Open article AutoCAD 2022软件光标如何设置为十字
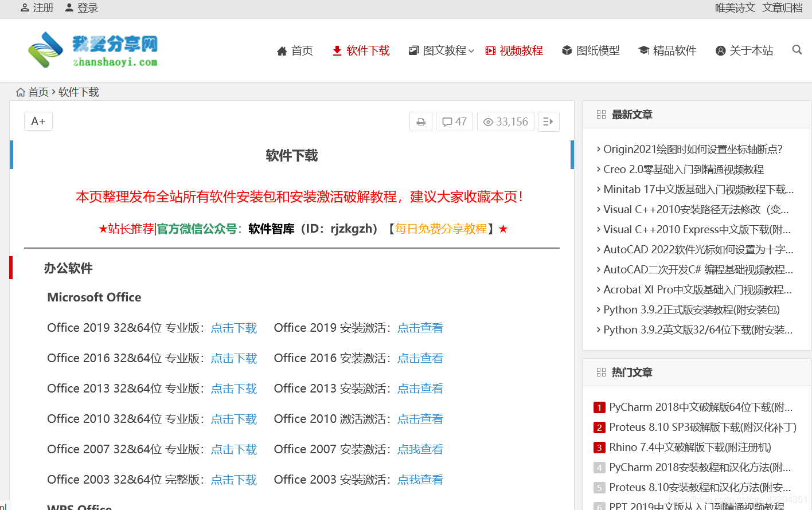Viewport: 812px width, 510px height. (x=698, y=249)
